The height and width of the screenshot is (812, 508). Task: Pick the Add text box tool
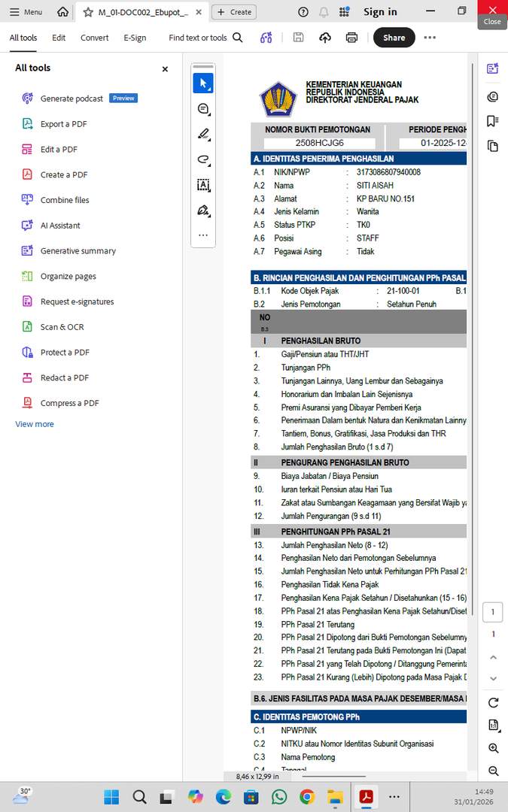tap(203, 185)
